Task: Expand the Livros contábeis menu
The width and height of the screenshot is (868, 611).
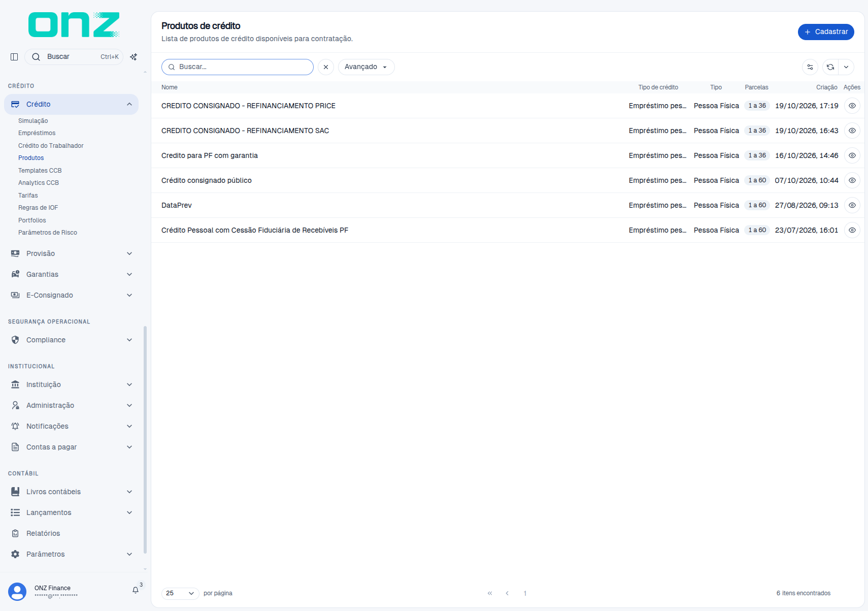Action: [x=71, y=492]
